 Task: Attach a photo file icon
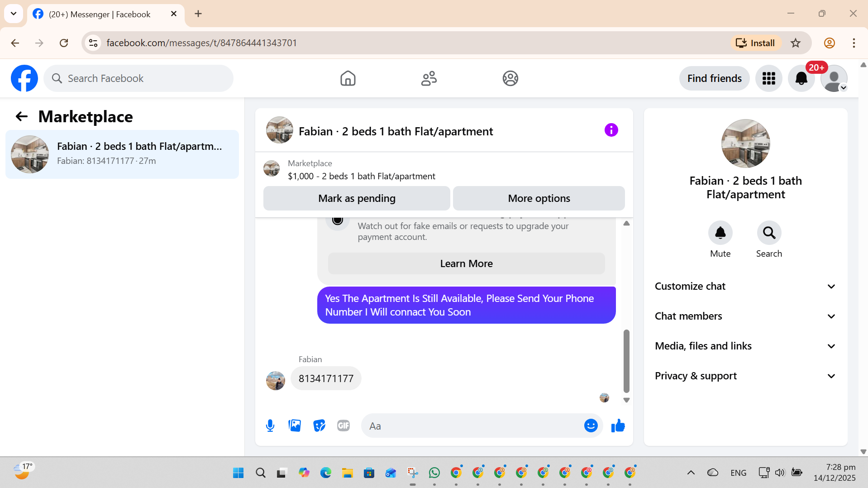pyautogui.click(x=295, y=426)
